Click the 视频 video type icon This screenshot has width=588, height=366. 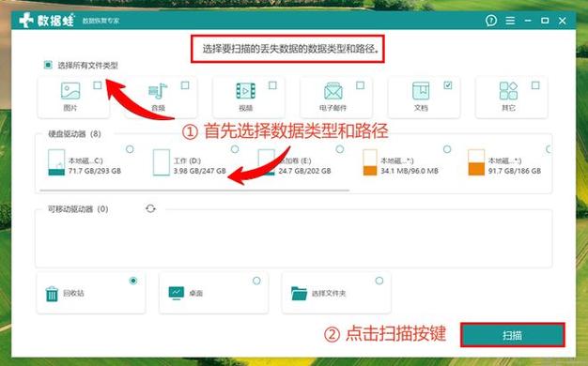[245, 91]
